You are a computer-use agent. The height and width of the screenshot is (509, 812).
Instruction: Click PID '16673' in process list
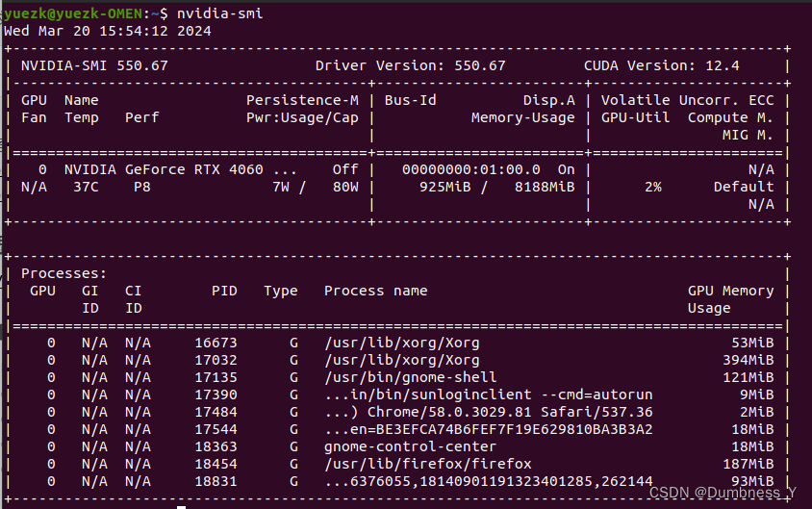click(216, 343)
